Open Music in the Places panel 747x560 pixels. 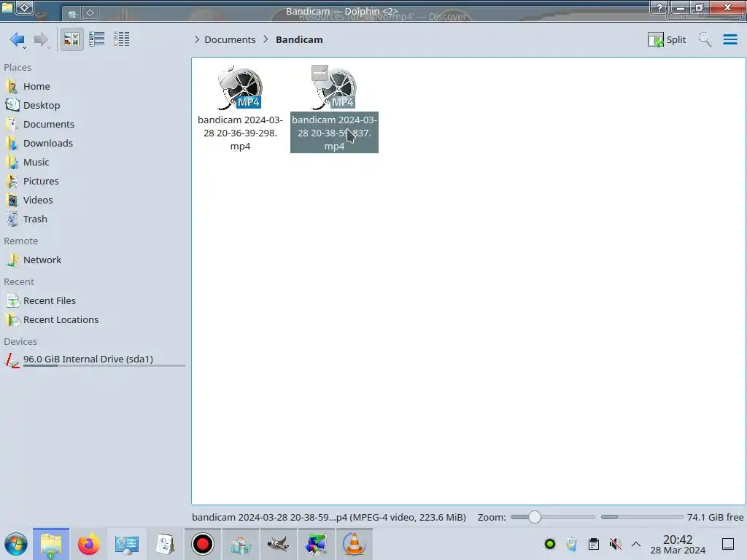click(36, 163)
